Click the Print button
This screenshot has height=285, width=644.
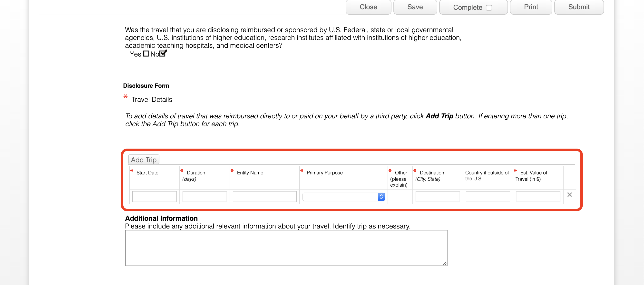pos(531,7)
